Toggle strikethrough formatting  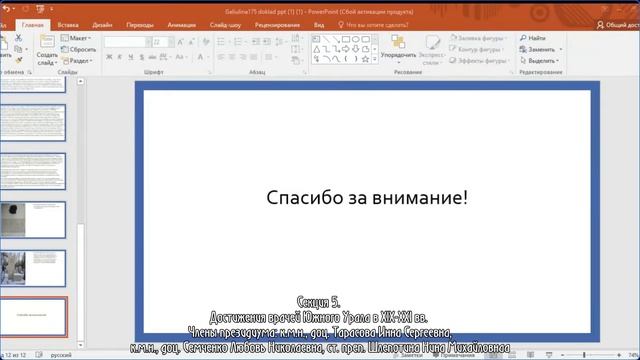click(152, 57)
